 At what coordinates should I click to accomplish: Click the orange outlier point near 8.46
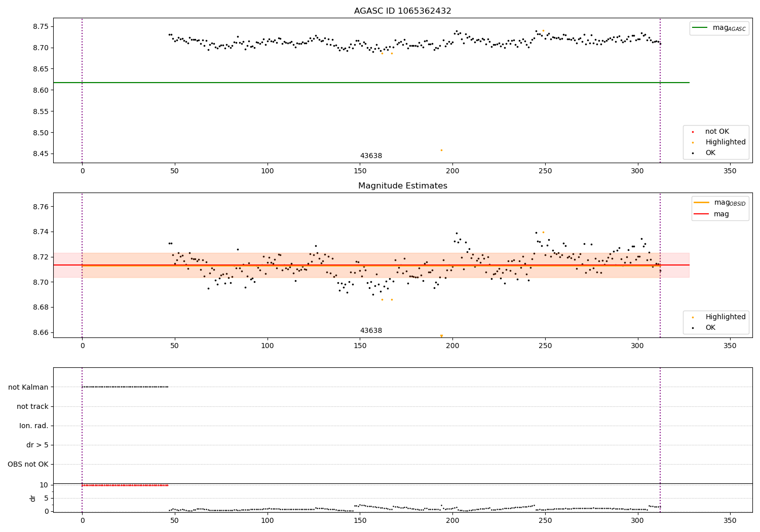pos(441,150)
